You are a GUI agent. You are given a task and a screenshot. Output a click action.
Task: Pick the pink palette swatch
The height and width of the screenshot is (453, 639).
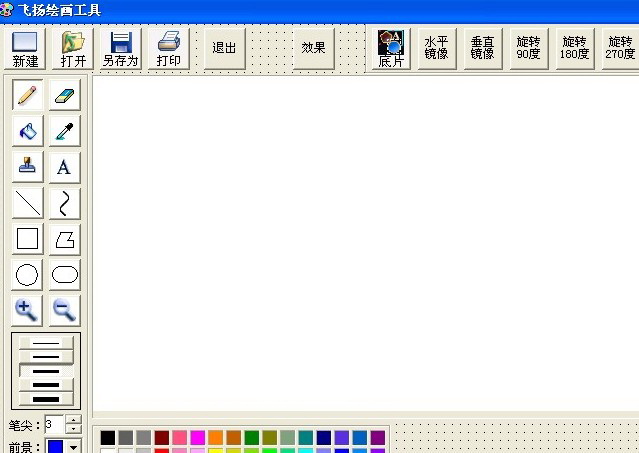(180, 438)
